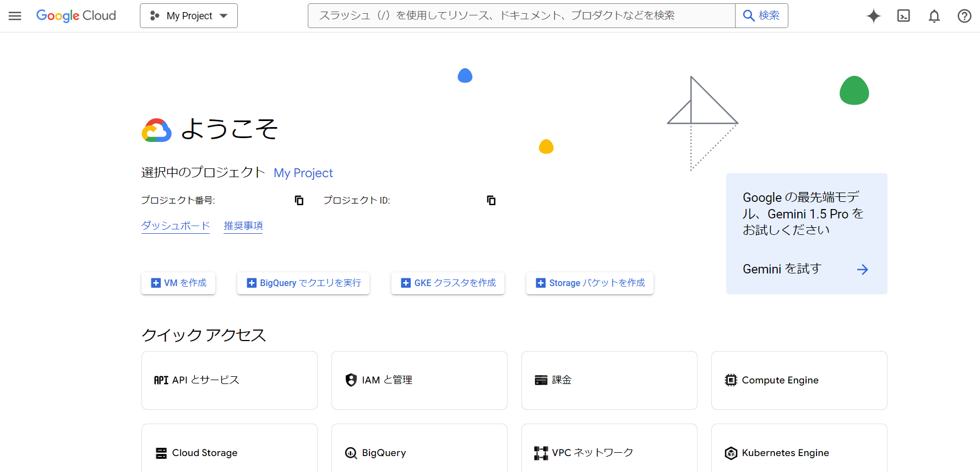This screenshot has width=980, height=472.
Task: Open 課金 billing card
Action: (609, 380)
